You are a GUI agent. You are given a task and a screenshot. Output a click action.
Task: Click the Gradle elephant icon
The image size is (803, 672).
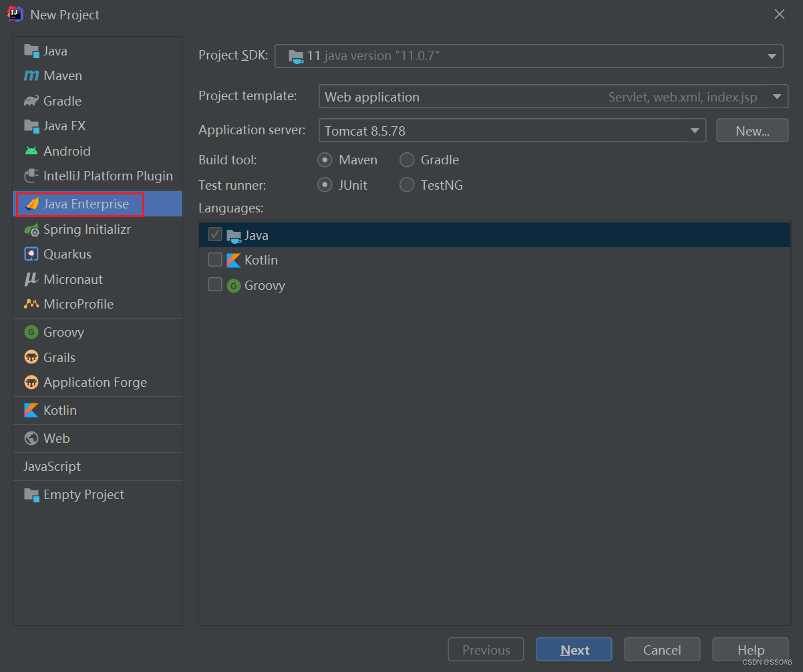coord(31,101)
